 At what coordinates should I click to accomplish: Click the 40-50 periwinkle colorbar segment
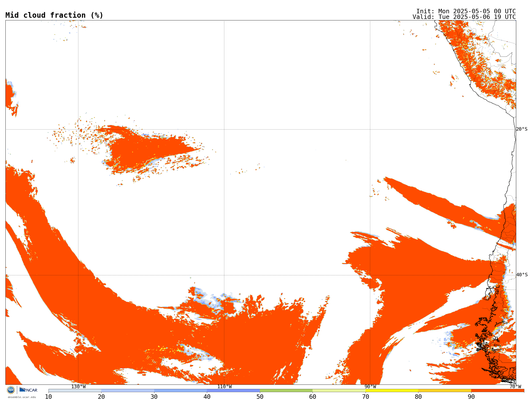(233, 391)
